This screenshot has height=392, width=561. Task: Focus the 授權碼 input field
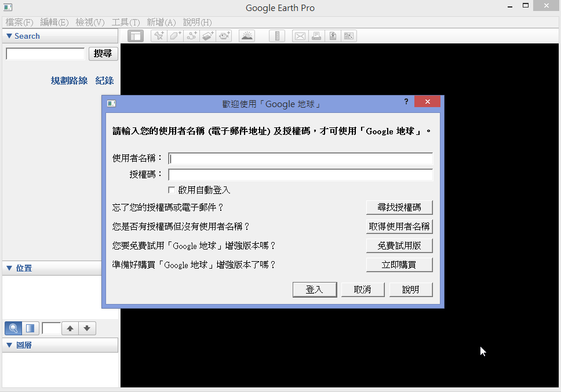[301, 175]
